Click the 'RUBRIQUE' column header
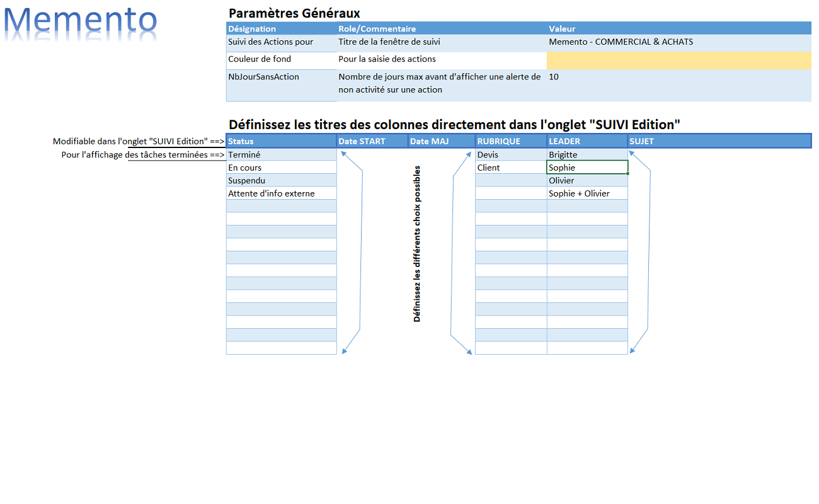 (511, 141)
